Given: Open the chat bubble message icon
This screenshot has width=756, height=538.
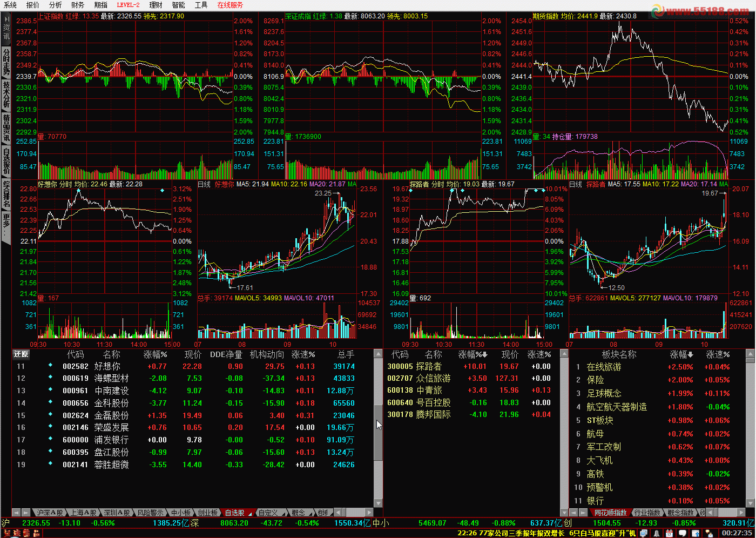Looking at the screenshot, I should pos(683,533).
